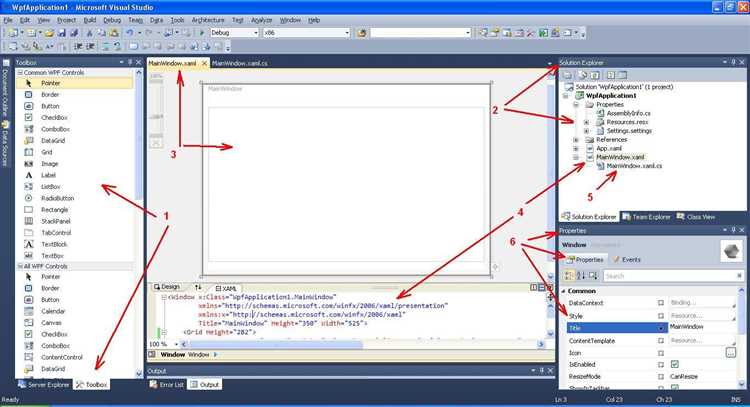The height and width of the screenshot is (407, 750).
Task: Click the Style property marker square
Action: 661,316
